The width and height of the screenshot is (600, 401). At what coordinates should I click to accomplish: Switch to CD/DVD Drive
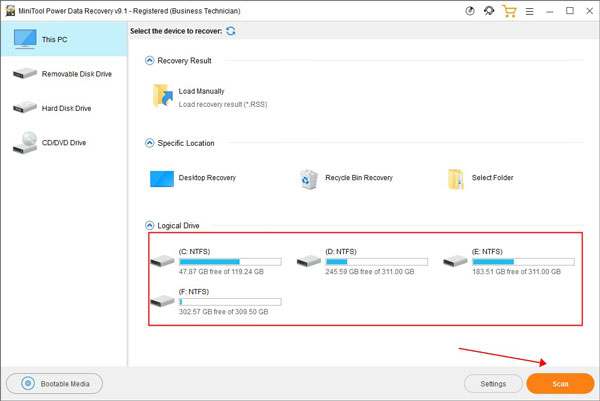click(x=64, y=143)
